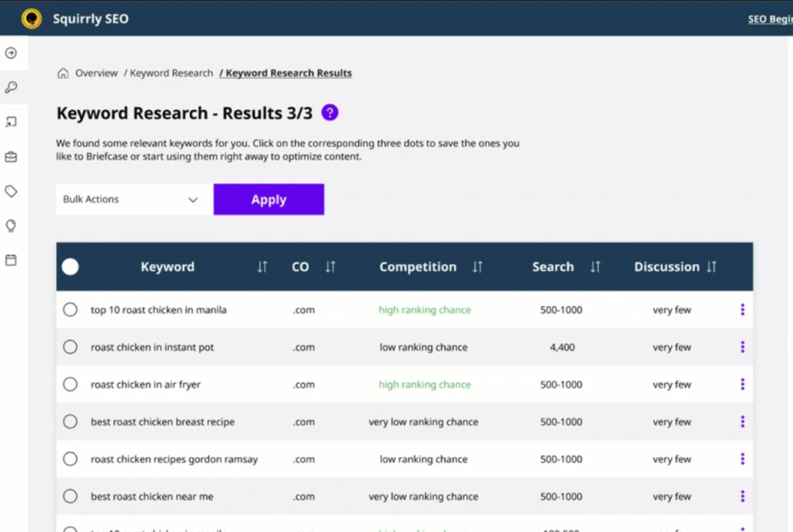The image size is (793, 532).
Task: Click the Squirrly SEO logo icon
Action: (x=31, y=19)
